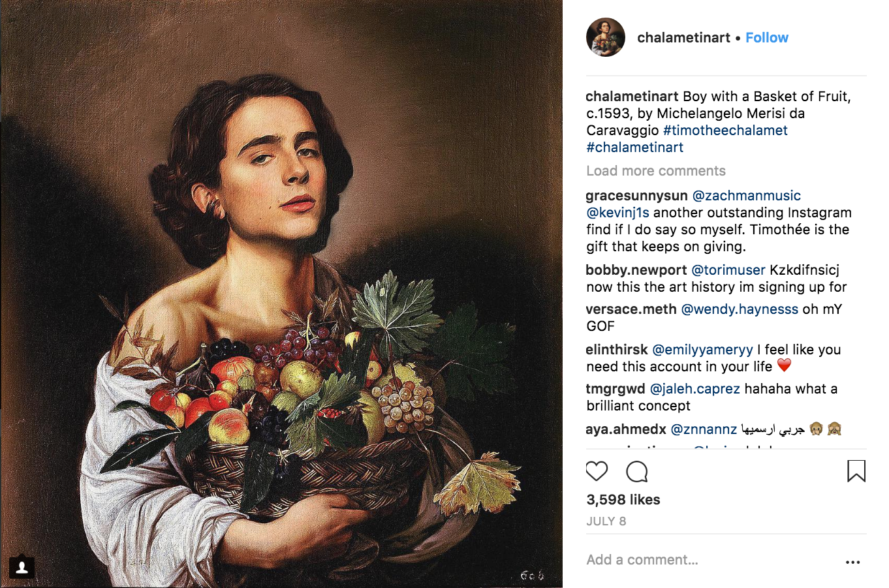Like the post with heart icon
The image size is (889, 588).
click(x=597, y=471)
